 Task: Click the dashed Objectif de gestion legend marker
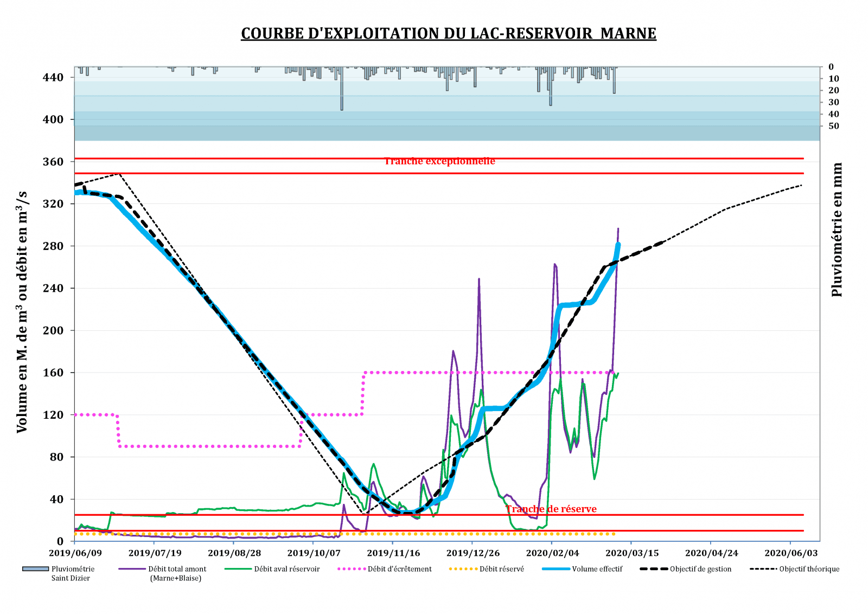point(654,569)
